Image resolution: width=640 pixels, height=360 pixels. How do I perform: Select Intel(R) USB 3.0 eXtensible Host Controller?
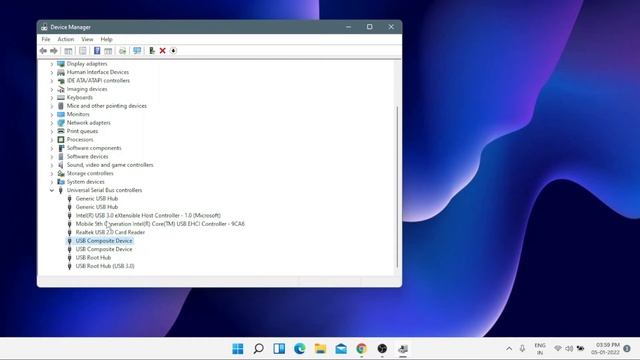[x=148, y=216]
